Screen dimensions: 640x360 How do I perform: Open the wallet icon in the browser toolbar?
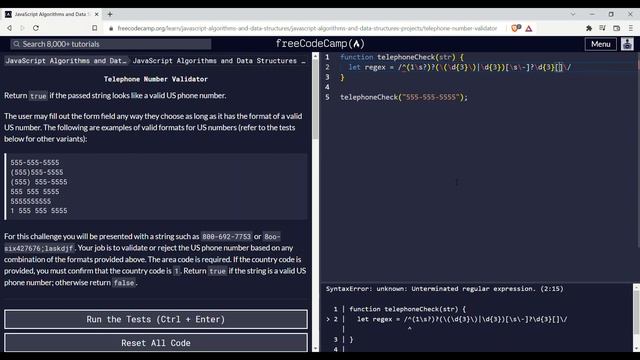[617, 28]
